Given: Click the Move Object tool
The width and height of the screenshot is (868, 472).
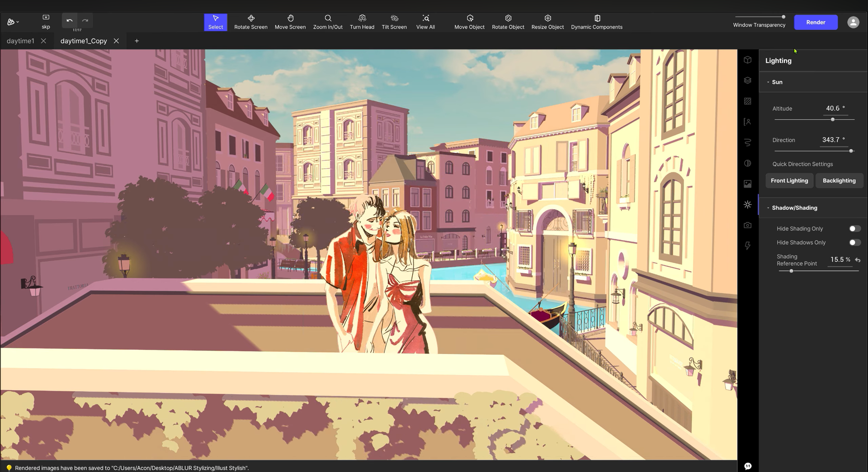Looking at the screenshot, I should 469,22.
